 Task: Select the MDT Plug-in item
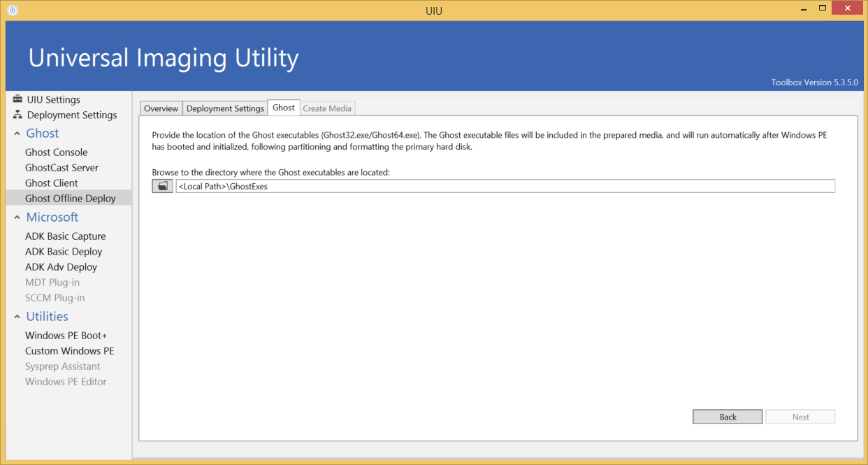click(x=52, y=282)
